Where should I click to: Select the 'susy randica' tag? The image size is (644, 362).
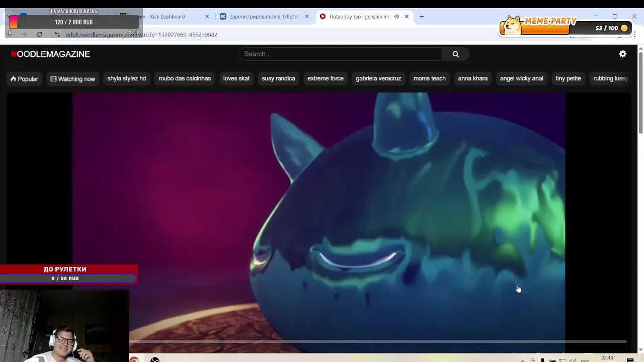point(278,78)
